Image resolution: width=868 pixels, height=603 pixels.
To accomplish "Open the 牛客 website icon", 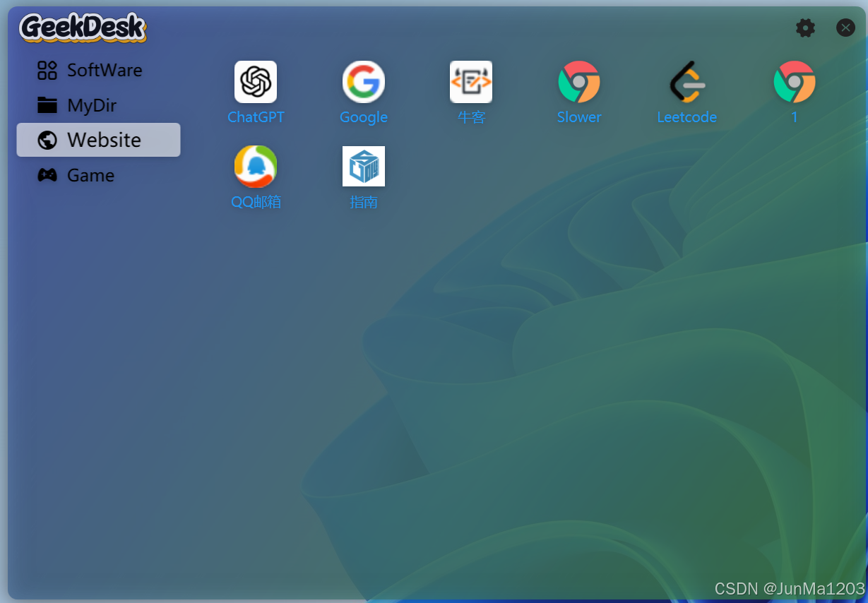I will click(x=471, y=82).
